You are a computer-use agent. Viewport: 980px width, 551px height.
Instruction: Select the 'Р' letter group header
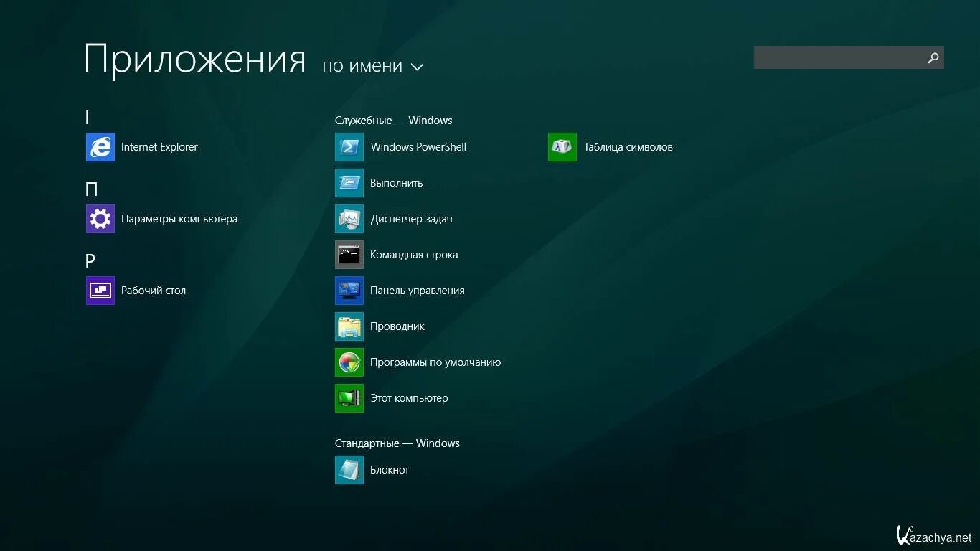[x=90, y=261]
